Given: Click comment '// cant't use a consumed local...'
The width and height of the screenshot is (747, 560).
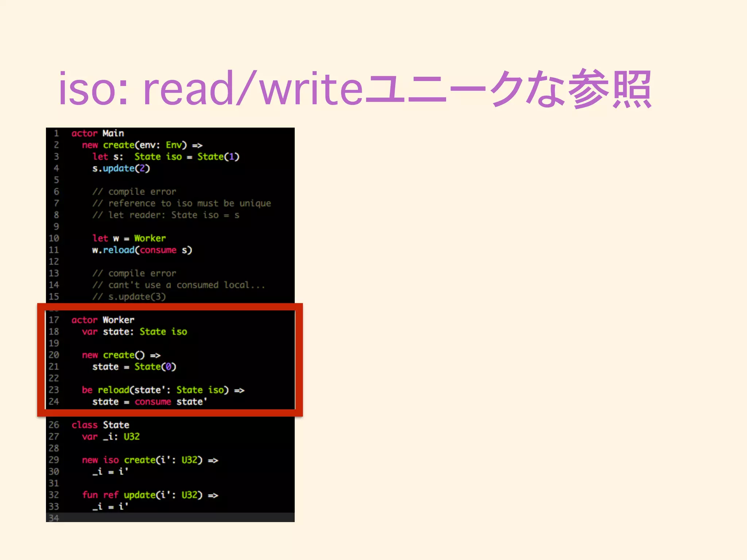Looking at the screenshot, I should click(179, 285).
